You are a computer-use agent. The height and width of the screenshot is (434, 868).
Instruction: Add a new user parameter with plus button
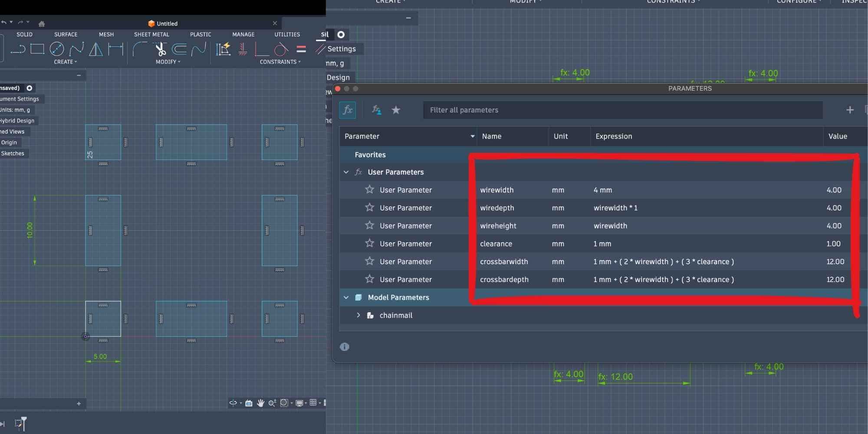click(x=850, y=110)
